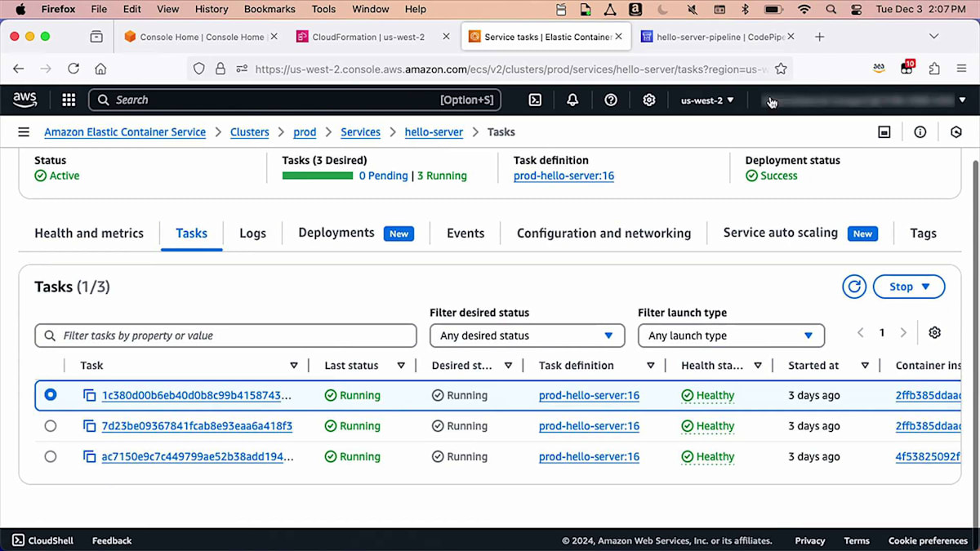Open the CloudShell icon in top navbar
This screenshot has width=980, height=551.
[x=535, y=100]
